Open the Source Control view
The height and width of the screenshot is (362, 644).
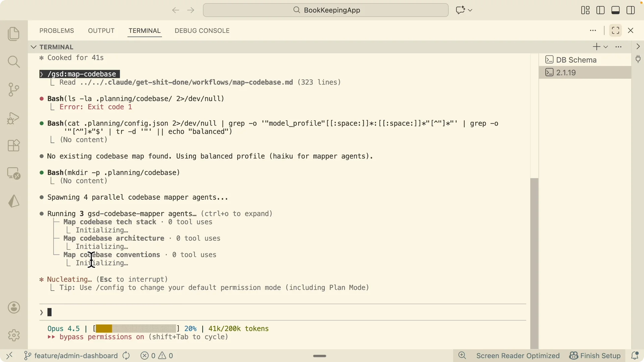[x=14, y=89]
